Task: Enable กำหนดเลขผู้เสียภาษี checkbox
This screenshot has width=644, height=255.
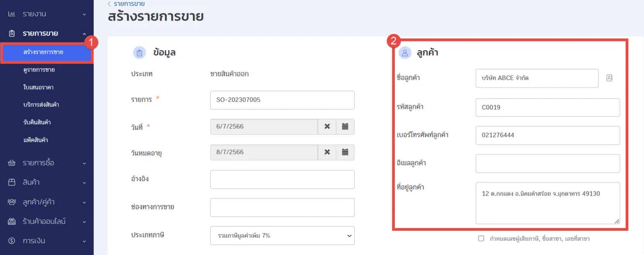Action: click(x=481, y=239)
